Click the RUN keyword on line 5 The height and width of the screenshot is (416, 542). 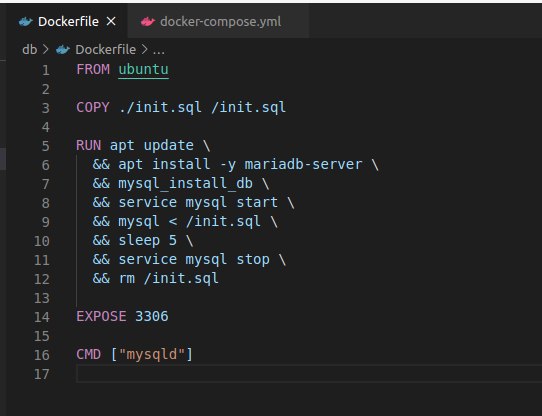point(89,146)
